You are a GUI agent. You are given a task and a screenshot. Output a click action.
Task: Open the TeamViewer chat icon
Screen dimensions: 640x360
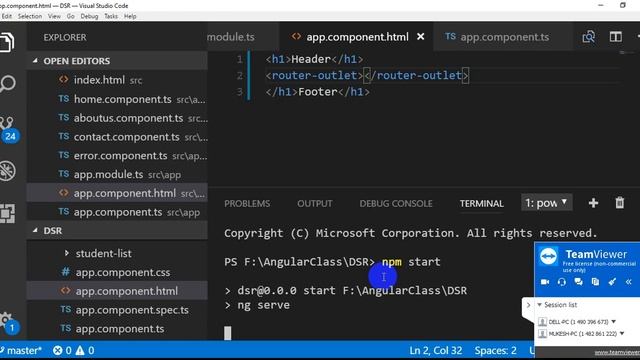(578, 282)
